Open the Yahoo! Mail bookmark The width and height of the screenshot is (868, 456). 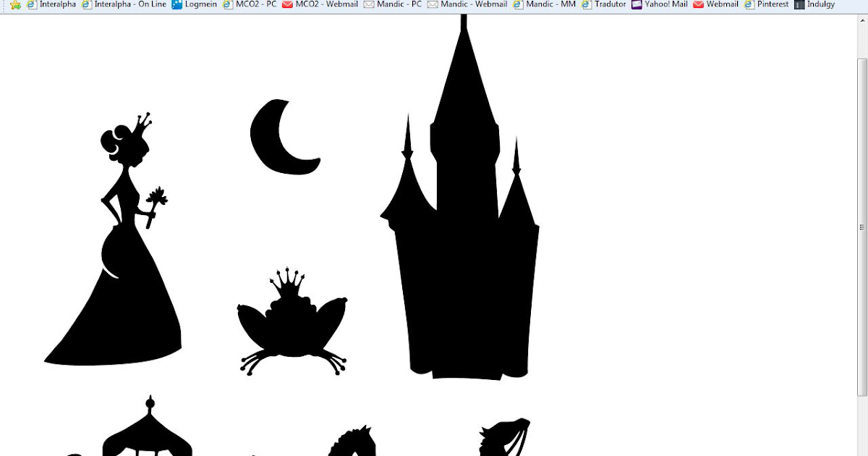660,4
